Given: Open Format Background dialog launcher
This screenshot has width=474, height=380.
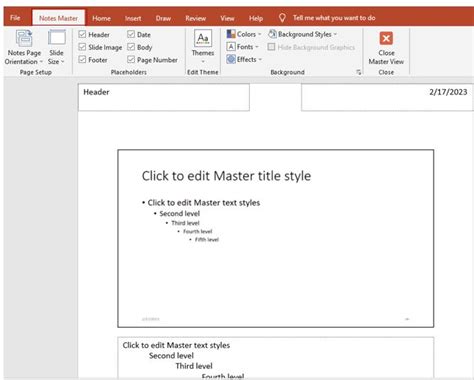Looking at the screenshot, I should pyautogui.click(x=359, y=72).
